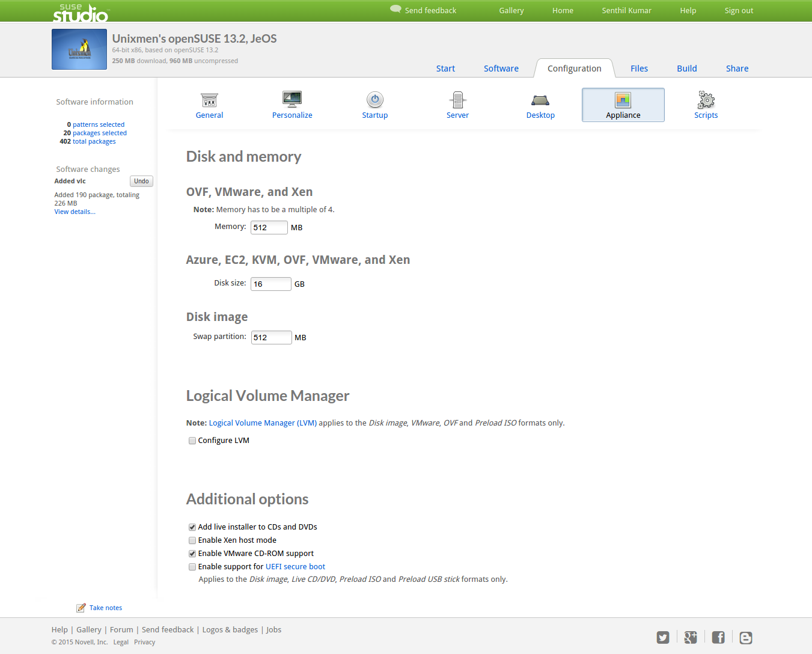Open Help in the top navigation

pyautogui.click(x=688, y=10)
